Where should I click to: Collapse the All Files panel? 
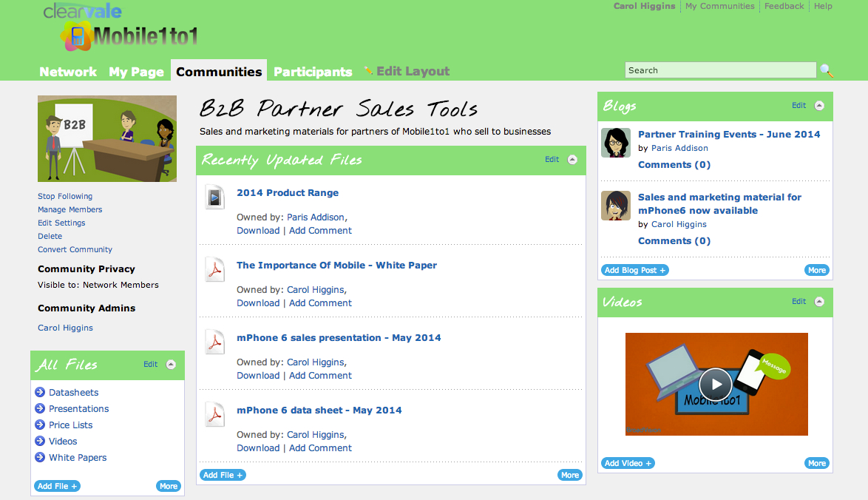(171, 365)
